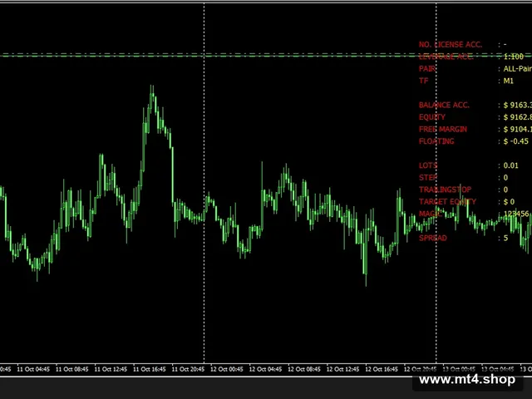Image resolution: width=532 pixels, height=399 pixels.
Task: Click the 11 Oct 12:45 time label
Action: [x=111, y=369]
